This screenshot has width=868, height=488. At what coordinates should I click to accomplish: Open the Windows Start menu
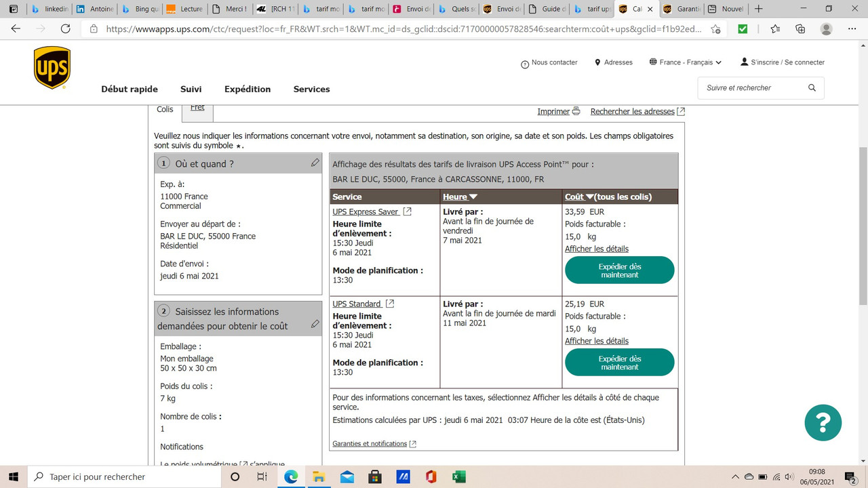point(14,476)
